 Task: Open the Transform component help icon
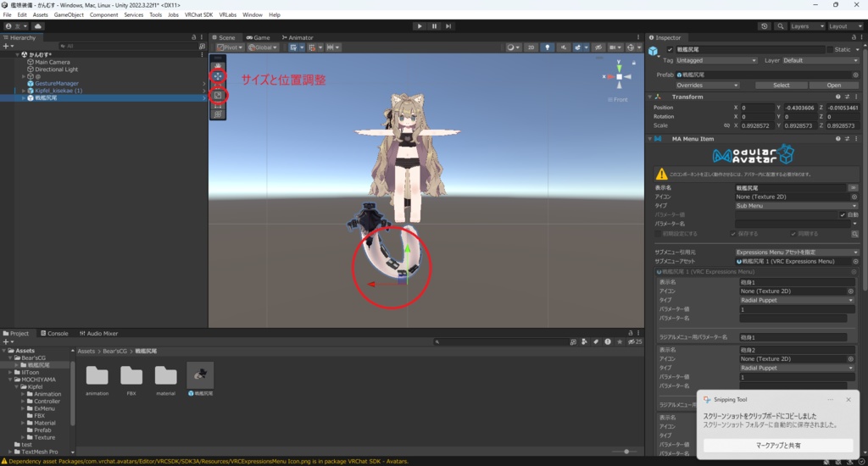[x=837, y=97]
